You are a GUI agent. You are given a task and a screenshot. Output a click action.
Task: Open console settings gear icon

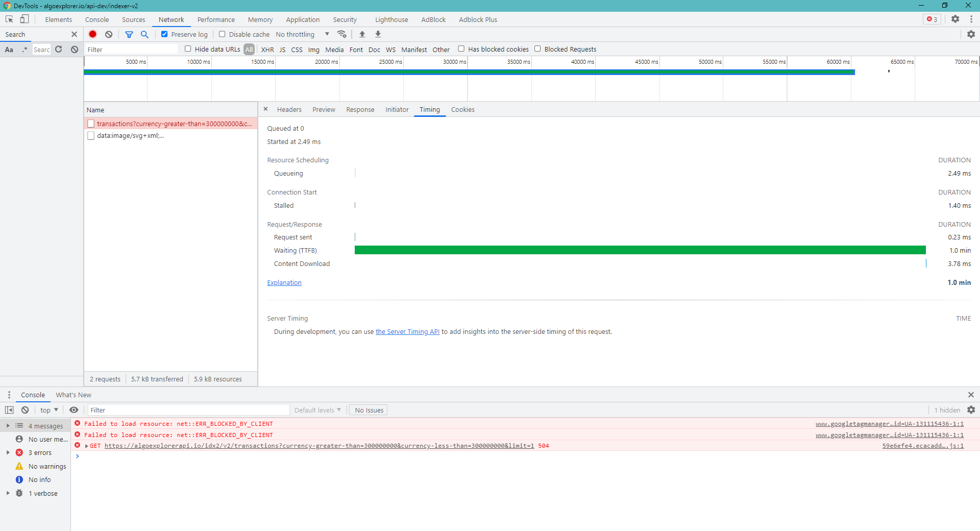pos(971,410)
